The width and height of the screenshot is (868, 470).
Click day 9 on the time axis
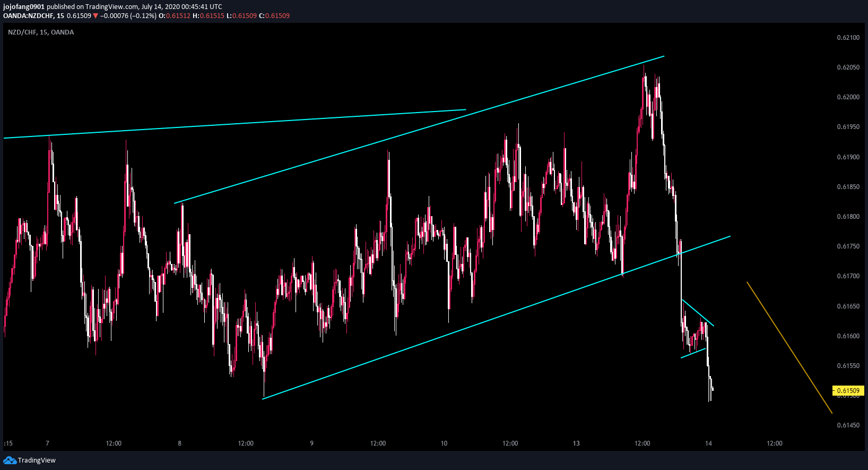click(x=312, y=443)
